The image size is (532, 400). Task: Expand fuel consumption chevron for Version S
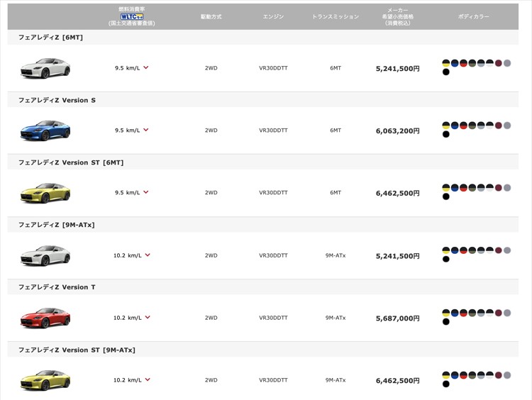tap(146, 130)
